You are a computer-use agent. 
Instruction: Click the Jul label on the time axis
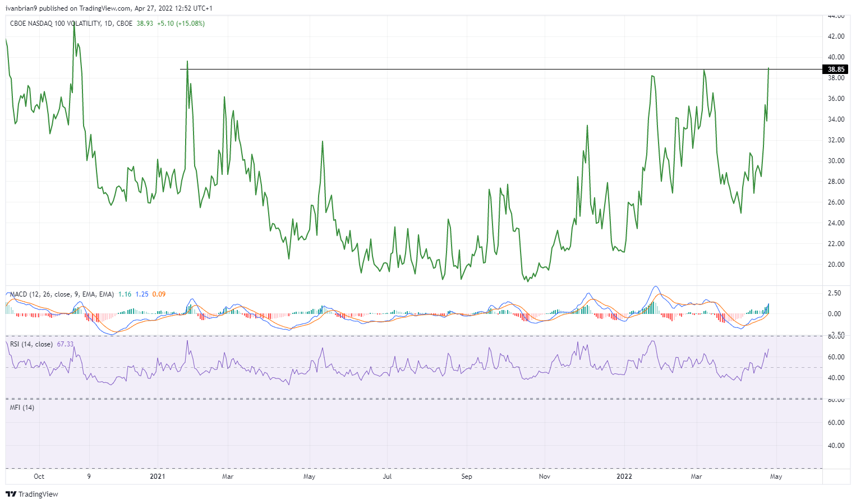tap(387, 477)
